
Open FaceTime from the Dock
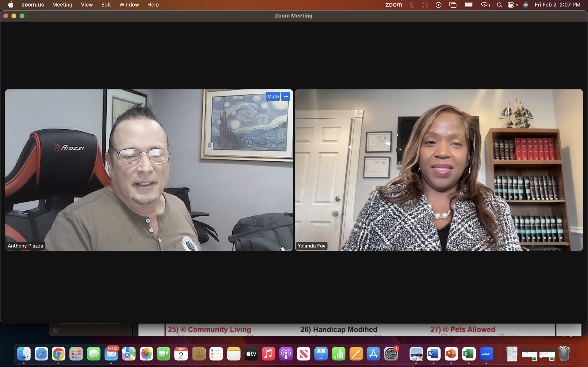coord(164,354)
